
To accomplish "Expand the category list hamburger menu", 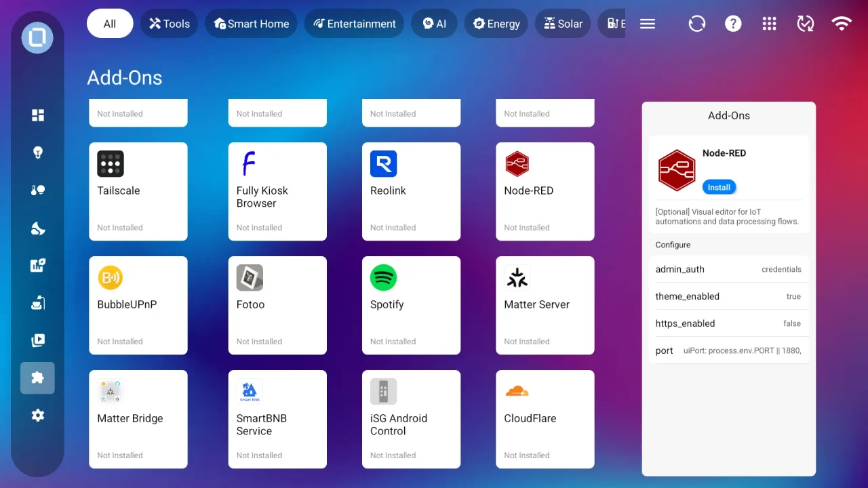I will [648, 24].
